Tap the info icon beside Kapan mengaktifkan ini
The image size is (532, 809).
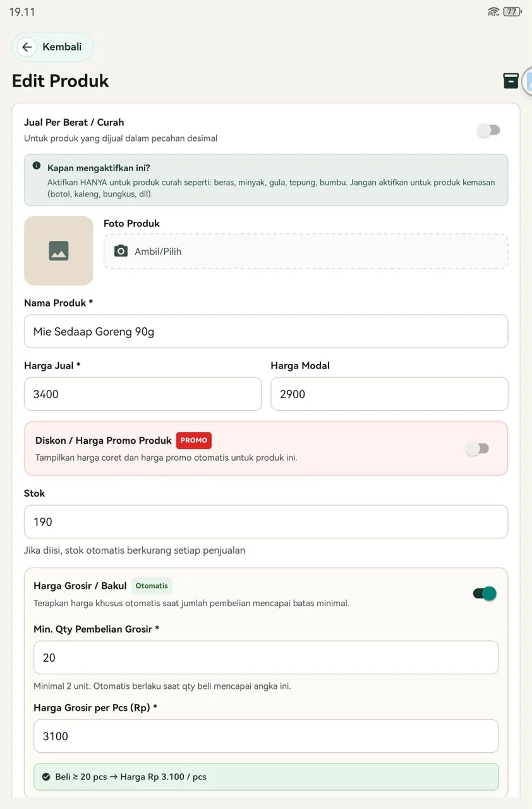(37, 166)
